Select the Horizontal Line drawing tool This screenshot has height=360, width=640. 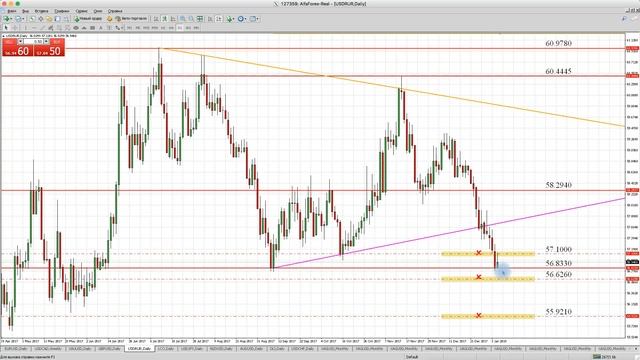coord(34,28)
